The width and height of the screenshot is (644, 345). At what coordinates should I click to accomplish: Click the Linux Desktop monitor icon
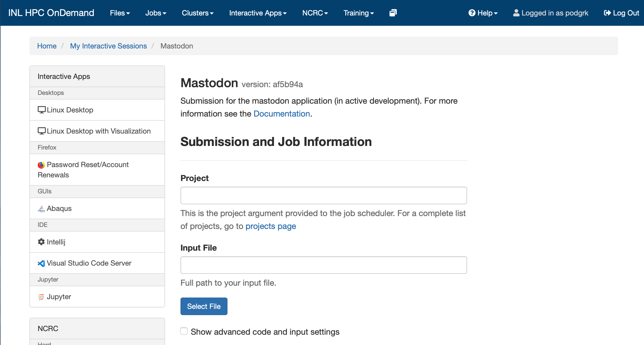42,110
